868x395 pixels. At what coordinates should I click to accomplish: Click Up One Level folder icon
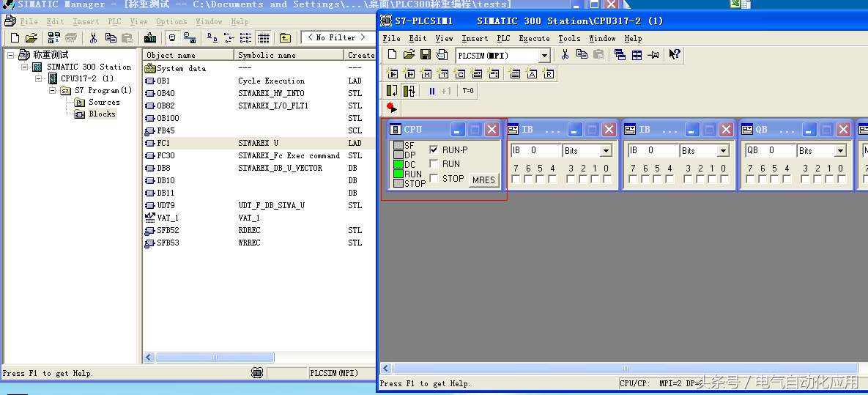(x=285, y=37)
